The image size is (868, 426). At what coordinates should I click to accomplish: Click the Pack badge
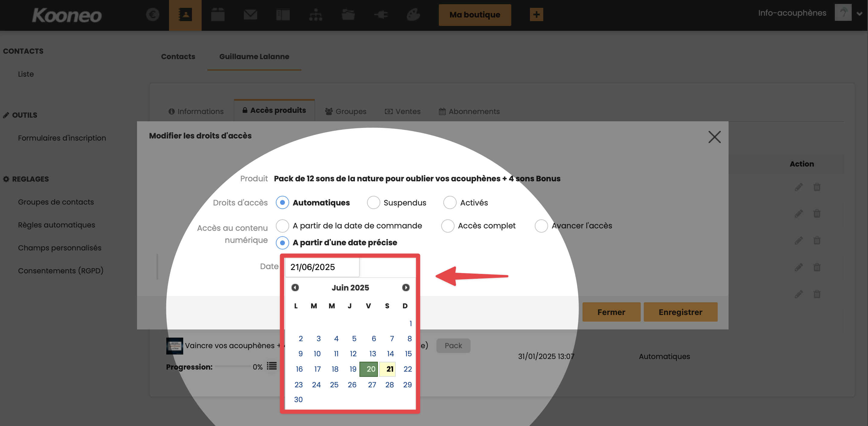pos(453,345)
